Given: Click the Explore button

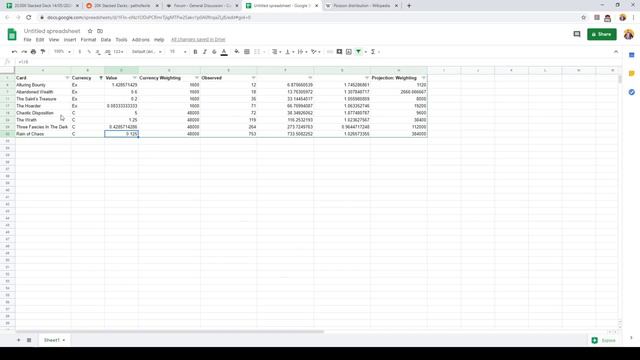Looking at the screenshot, I should 604,340.
